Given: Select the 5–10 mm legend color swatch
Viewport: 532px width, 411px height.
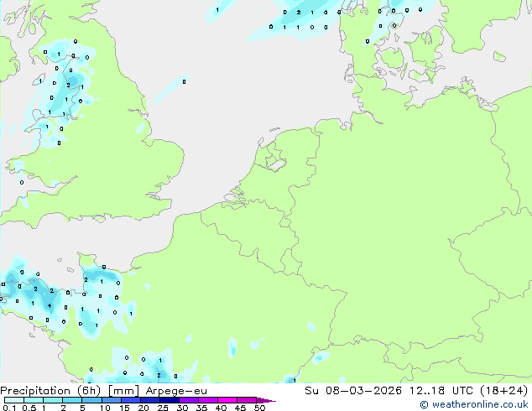Looking at the screenshot, I should [x=91, y=400].
